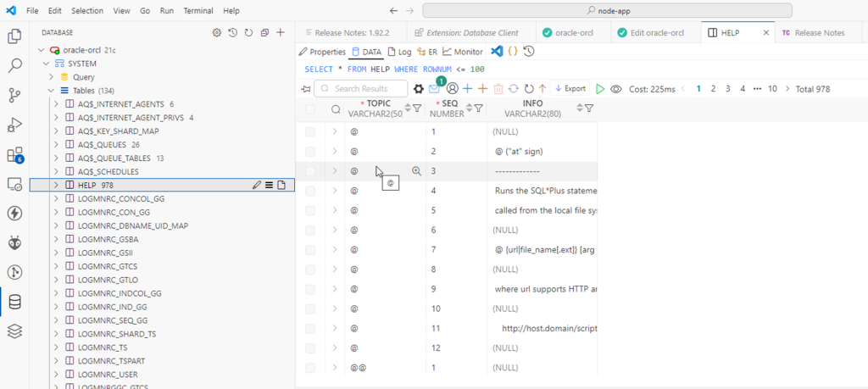Expand the Query folder node
Screen dimensions: 868x389
coord(53,77)
